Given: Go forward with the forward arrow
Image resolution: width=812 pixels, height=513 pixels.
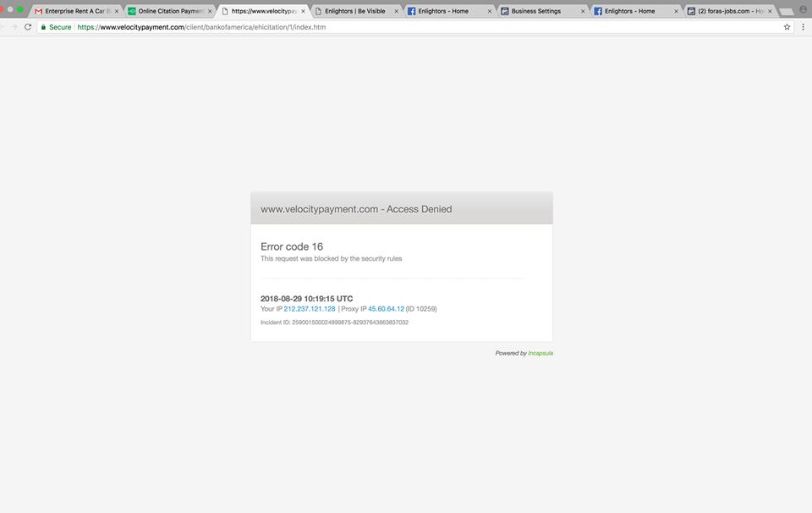Looking at the screenshot, I should 14,27.
